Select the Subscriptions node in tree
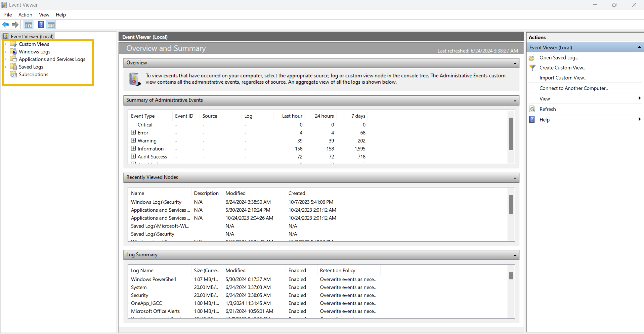This screenshot has height=334, width=644. point(33,74)
